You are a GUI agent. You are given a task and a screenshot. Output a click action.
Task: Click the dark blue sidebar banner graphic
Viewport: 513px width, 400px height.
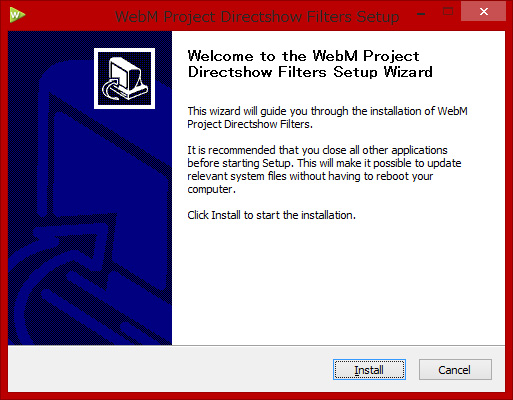(x=90, y=188)
